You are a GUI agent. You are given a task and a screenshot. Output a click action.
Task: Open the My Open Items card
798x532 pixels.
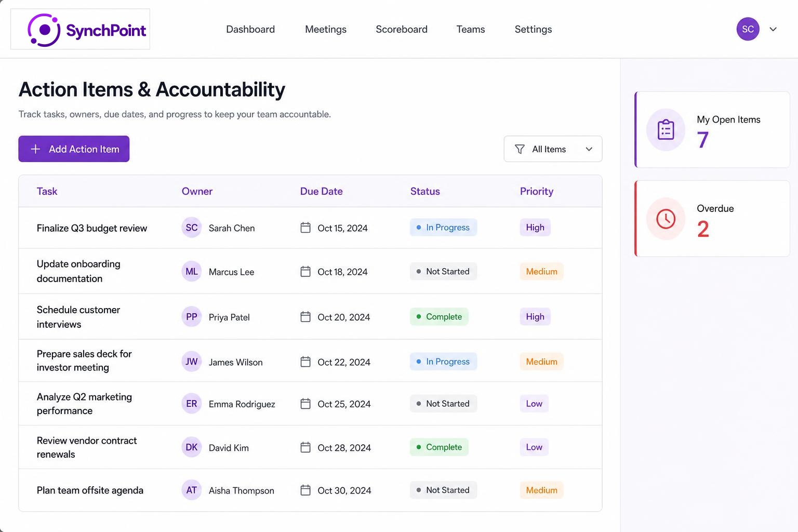tap(712, 130)
